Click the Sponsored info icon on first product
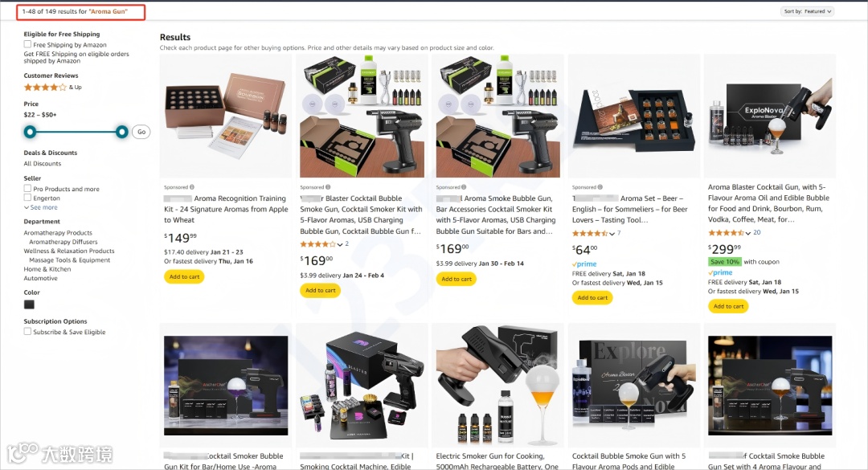The width and height of the screenshot is (868, 470). coord(192,187)
